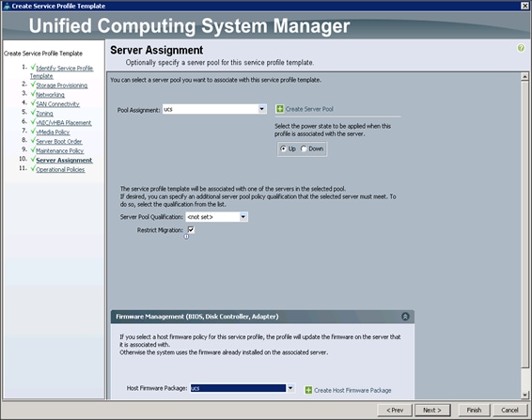Click the Create Host Firmware Package link

[352, 390]
